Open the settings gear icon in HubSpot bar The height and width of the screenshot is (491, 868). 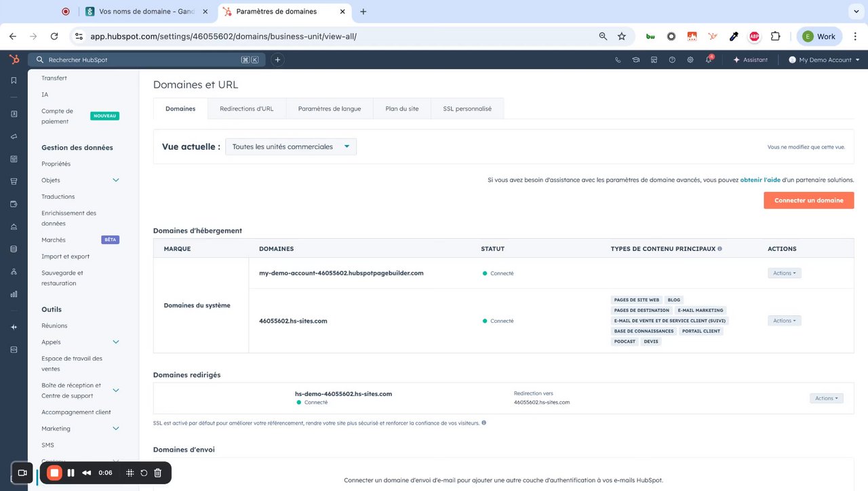coord(690,60)
